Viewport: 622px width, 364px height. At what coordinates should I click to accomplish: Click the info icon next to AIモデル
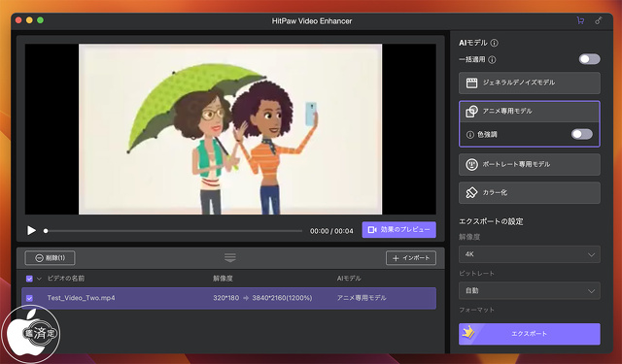click(x=495, y=43)
